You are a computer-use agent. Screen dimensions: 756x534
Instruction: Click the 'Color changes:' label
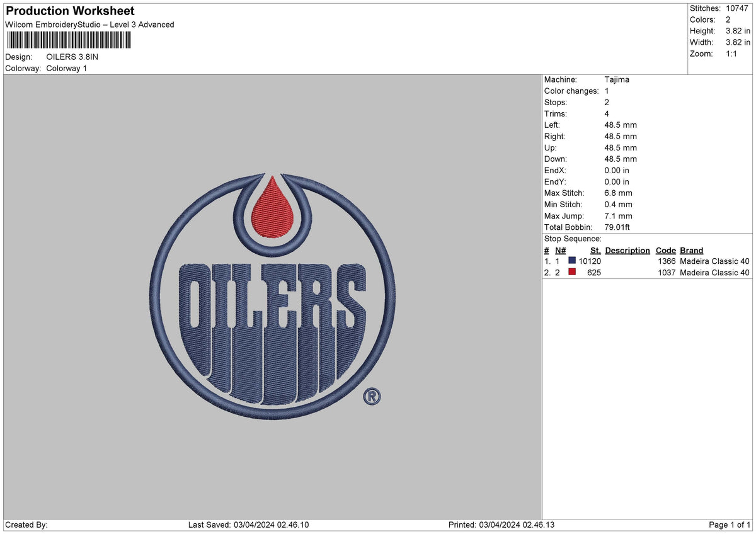571,91
